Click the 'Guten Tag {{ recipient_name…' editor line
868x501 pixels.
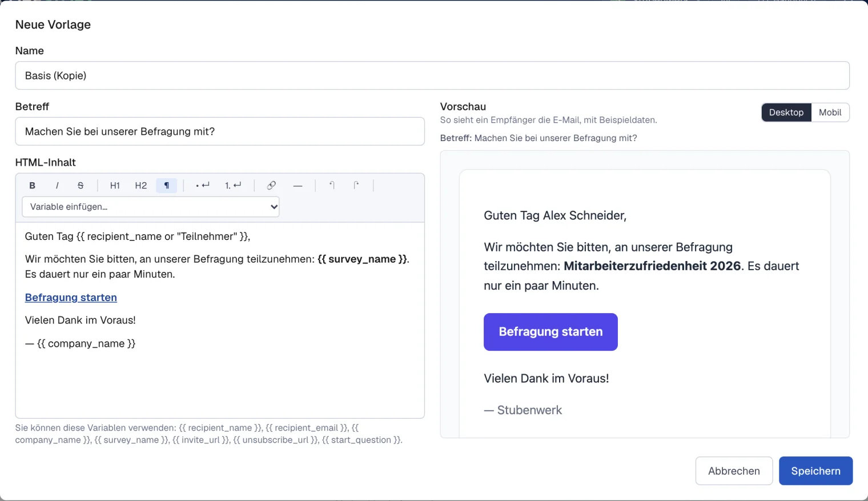click(x=138, y=237)
